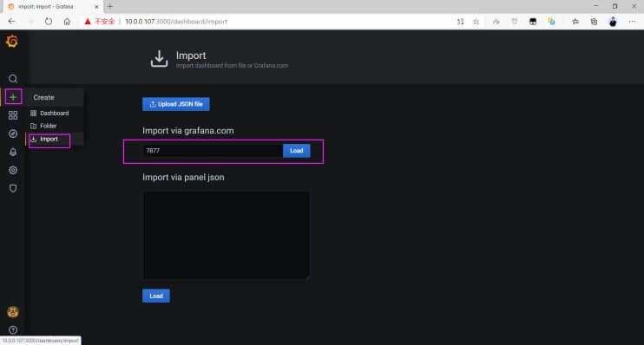Screen dimensions: 644x345
Task: Click the not-secure warning triangle icon
Action: point(88,22)
